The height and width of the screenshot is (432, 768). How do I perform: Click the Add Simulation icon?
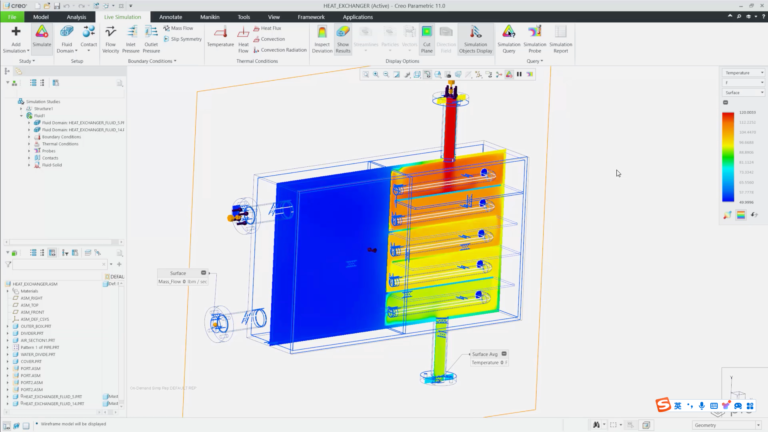(x=16, y=32)
